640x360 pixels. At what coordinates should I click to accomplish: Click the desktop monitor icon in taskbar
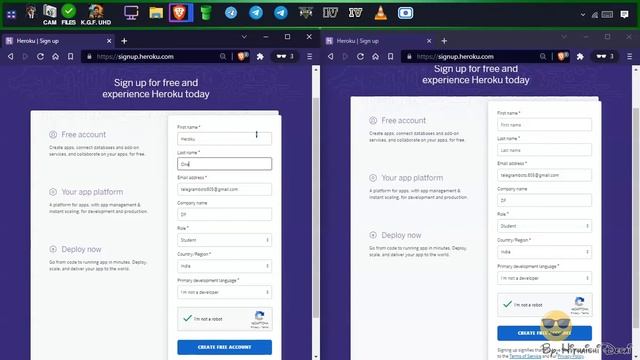coord(131,13)
